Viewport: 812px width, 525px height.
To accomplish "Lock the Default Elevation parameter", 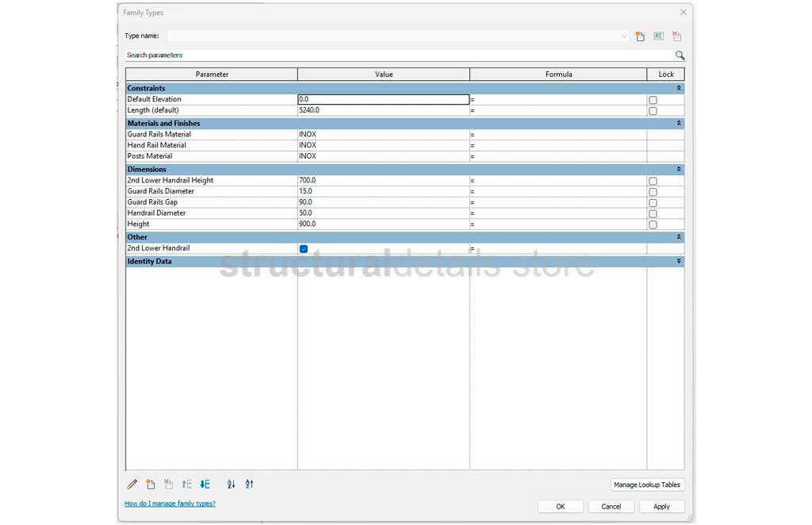I will [x=653, y=101].
